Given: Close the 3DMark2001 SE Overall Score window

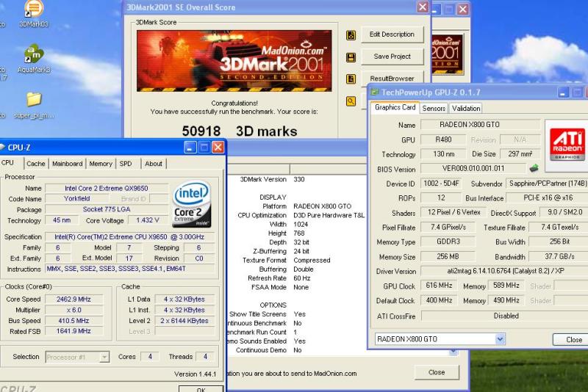Looking at the screenshot, I should point(423,7).
